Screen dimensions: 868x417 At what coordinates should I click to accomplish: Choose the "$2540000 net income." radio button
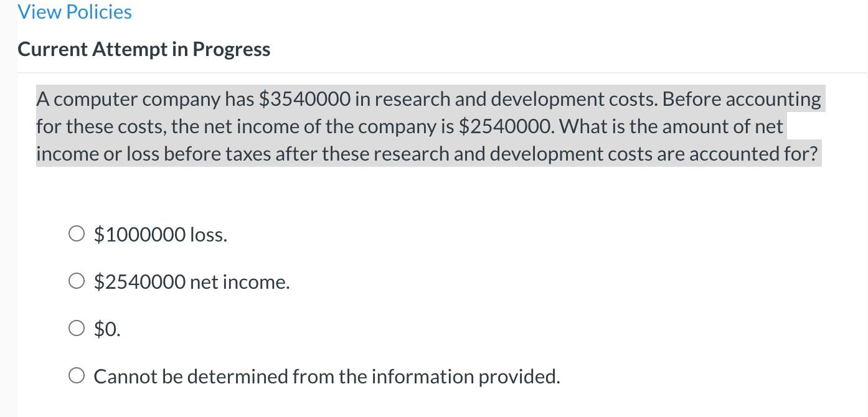pyautogui.click(x=77, y=281)
